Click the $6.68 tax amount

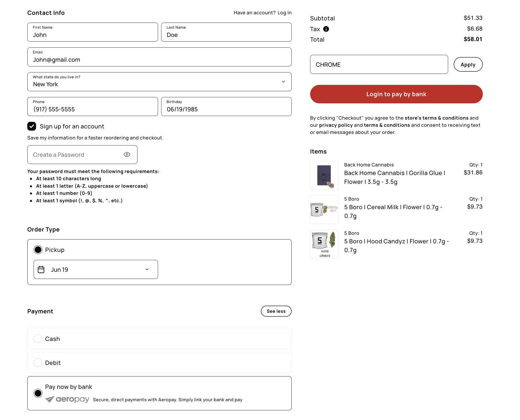475,29
